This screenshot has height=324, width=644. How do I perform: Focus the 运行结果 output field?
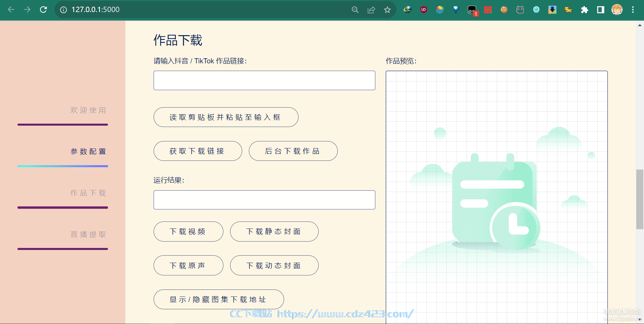click(264, 200)
